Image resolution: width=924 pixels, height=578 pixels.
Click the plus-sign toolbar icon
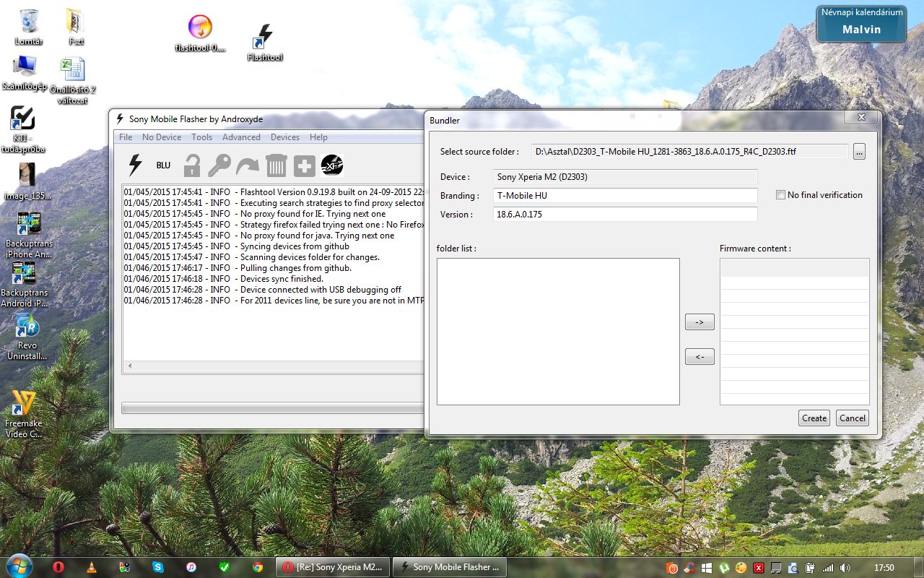tap(304, 165)
